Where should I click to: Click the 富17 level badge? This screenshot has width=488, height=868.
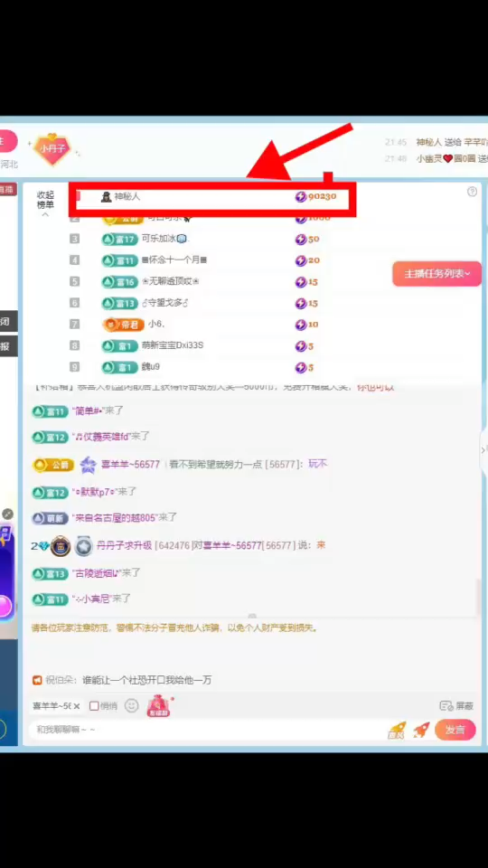(119, 239)
